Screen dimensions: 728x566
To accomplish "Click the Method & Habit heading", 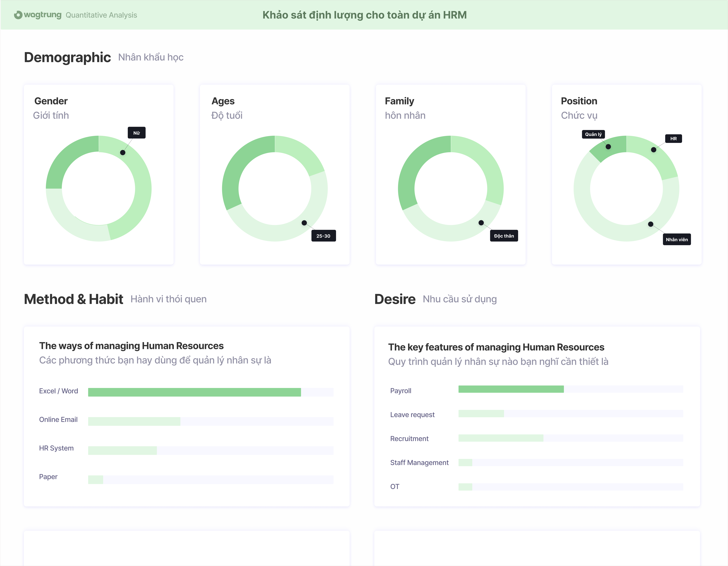I will click(x=74, y=299).
